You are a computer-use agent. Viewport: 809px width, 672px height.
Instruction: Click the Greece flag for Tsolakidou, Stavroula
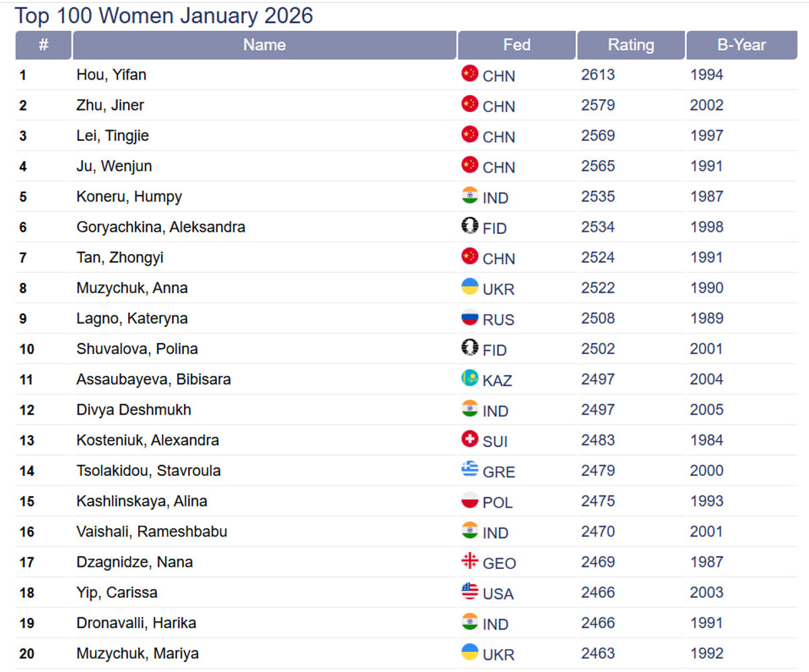click(470, 470)
